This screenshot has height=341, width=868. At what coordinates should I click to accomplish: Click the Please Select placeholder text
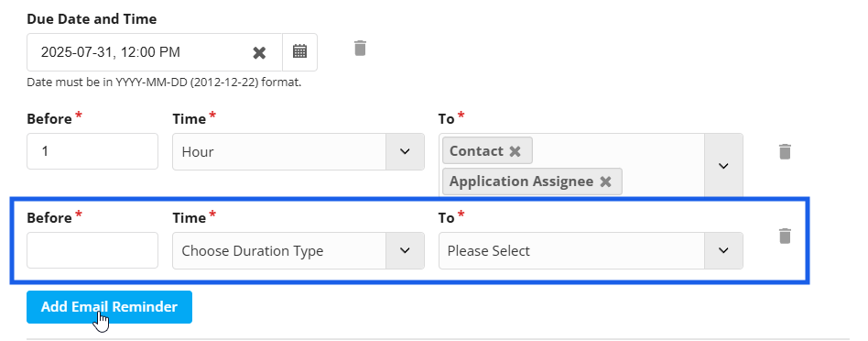click(x=489, y=250)
